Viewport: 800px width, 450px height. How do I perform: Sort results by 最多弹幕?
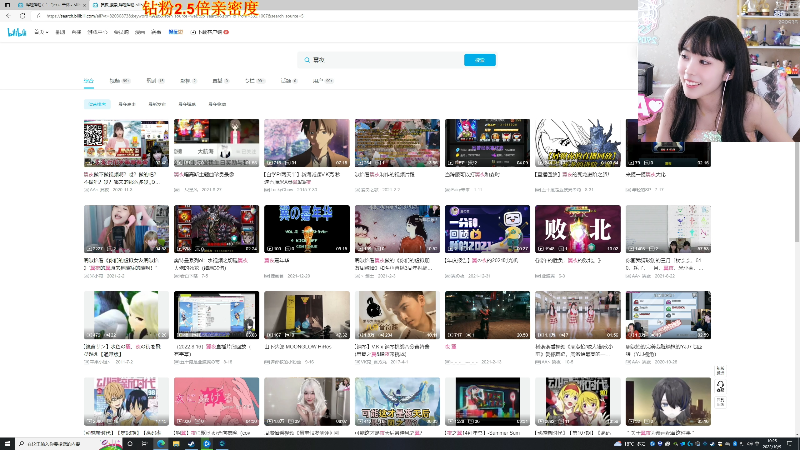[187, 104]
